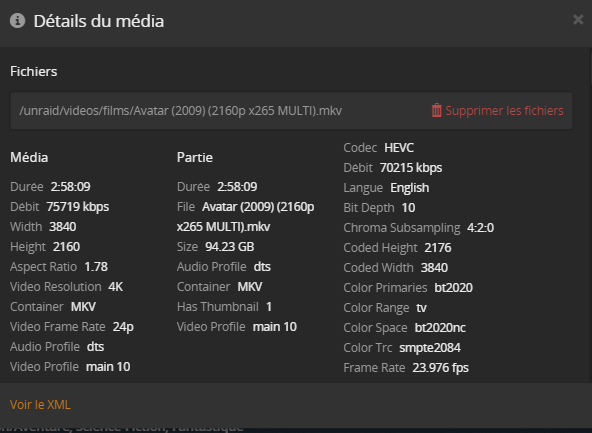Select the Débit value 70215 kbps

pos(411,168)
